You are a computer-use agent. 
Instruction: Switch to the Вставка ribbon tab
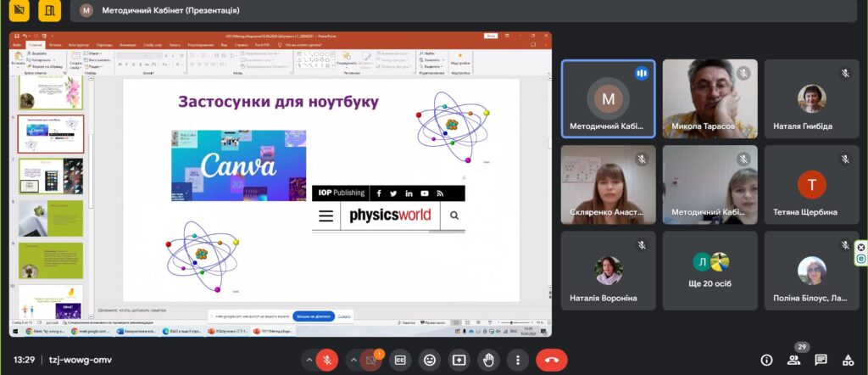tap(55, 45)
